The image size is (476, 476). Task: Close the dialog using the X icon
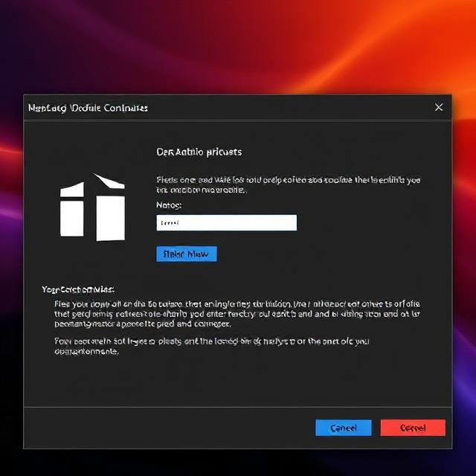(x=439, y=108)
